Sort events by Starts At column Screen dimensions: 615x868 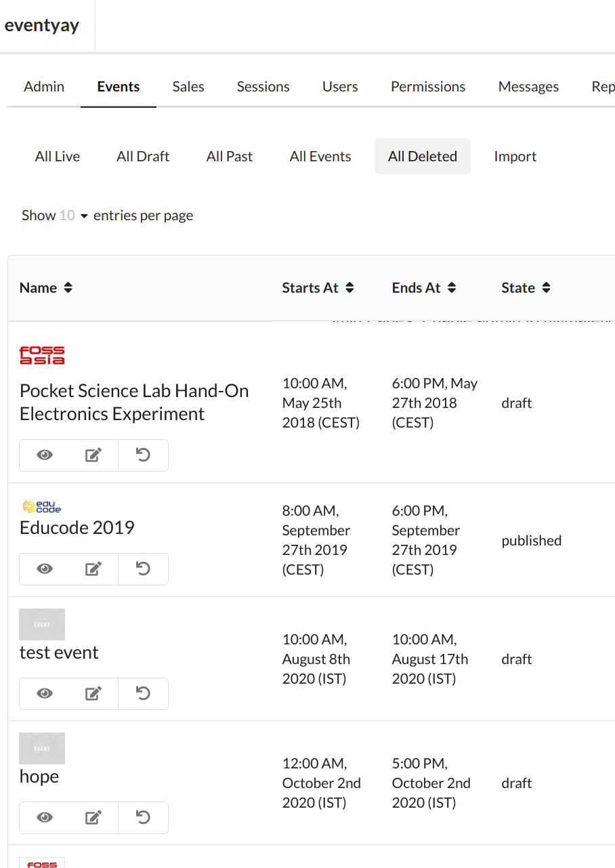click(318, 288)
